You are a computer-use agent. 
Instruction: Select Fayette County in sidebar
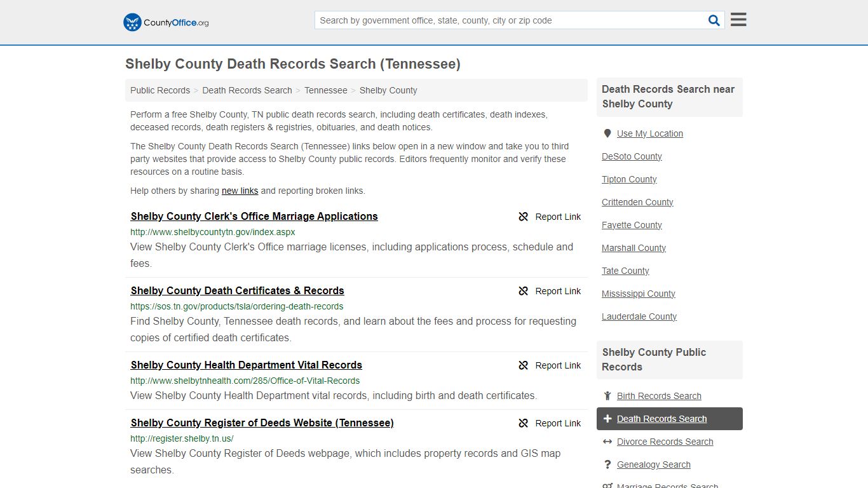[x=632, y=225]
